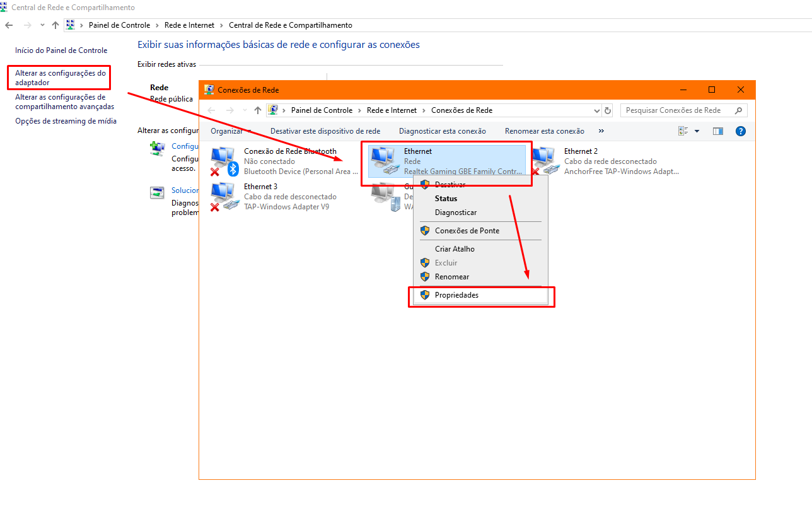The image size is (812, 524).
Task: Click Desativar este dispositivo de rede
Action: [x=325, y=131]
